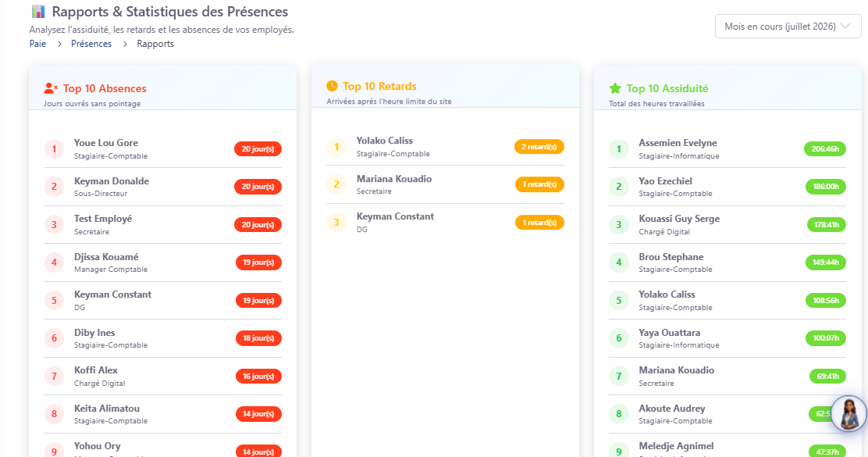Image resolution: width=868 pixels, height=457 pixels.
Task: Click the 20 jour(s) badge for Keyman Donalde
Action: [x=258, y=187]
